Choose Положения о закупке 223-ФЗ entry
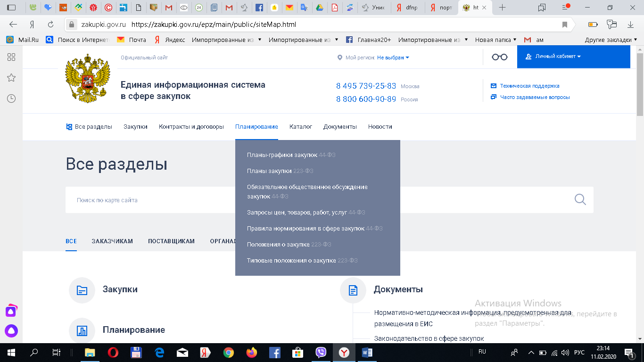Image resolution: width=644 pixels, height=362 pixels. (289, 245)
